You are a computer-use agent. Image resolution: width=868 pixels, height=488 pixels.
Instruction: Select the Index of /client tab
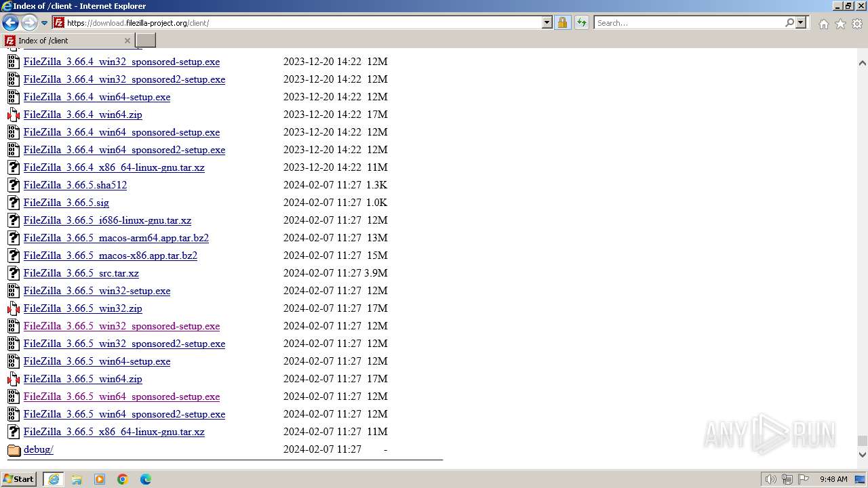coord(68,41)
